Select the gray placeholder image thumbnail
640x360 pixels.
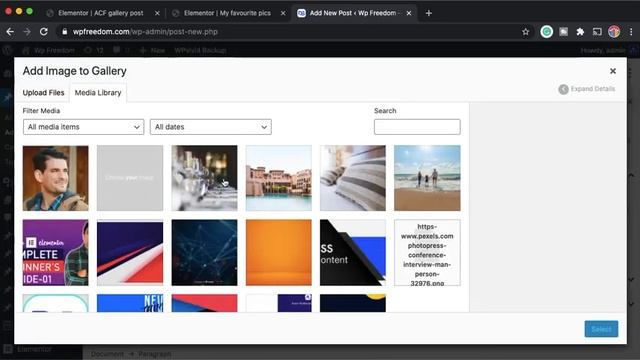point(130,178)
